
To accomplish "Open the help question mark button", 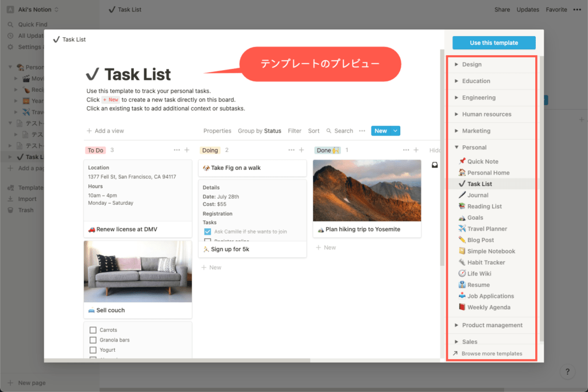I will (567, 372).
